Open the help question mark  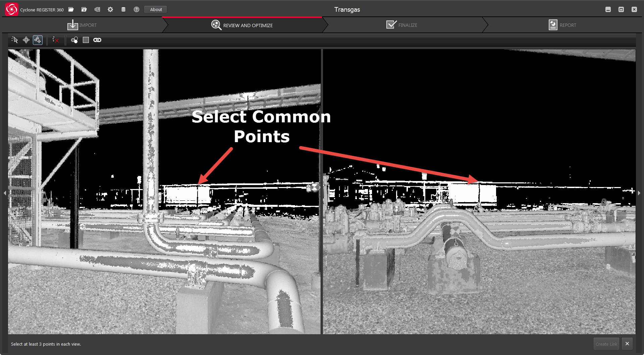pos(137,9)
